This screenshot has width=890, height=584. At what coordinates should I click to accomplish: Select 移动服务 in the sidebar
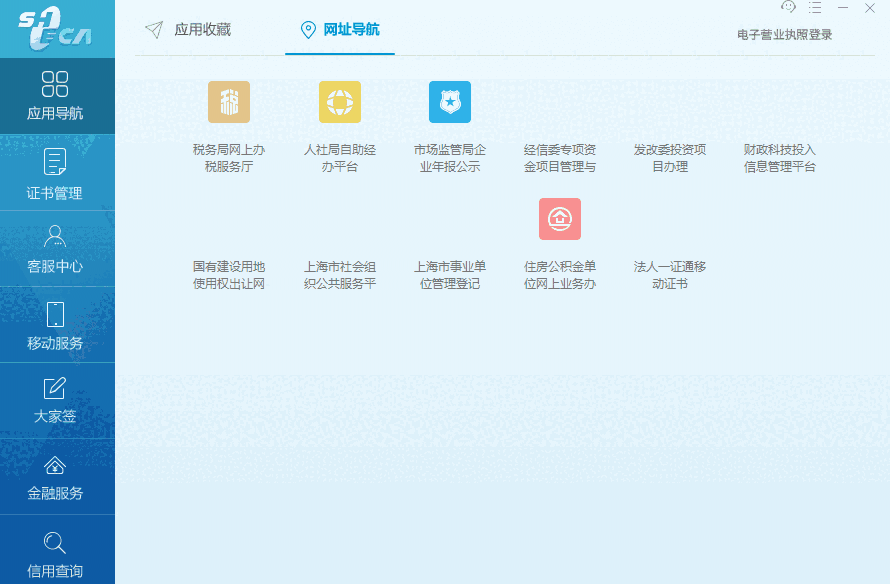(x=56, y=325)
